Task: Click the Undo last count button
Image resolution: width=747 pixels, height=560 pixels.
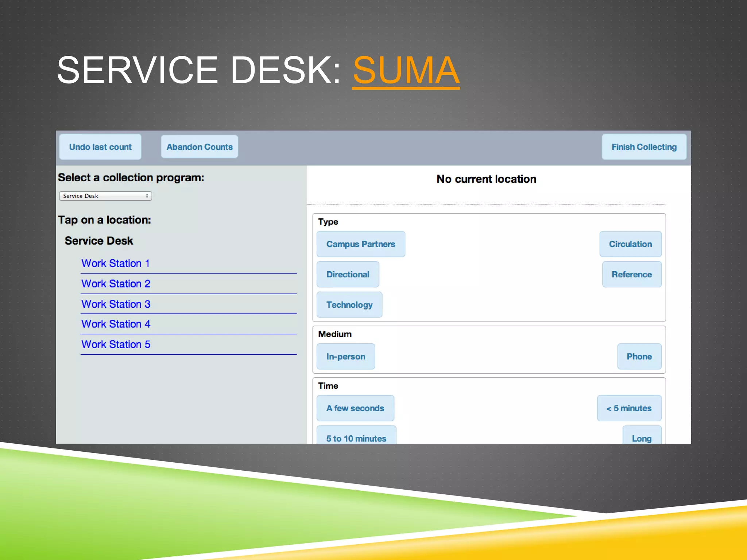Action: pos(100,147)
